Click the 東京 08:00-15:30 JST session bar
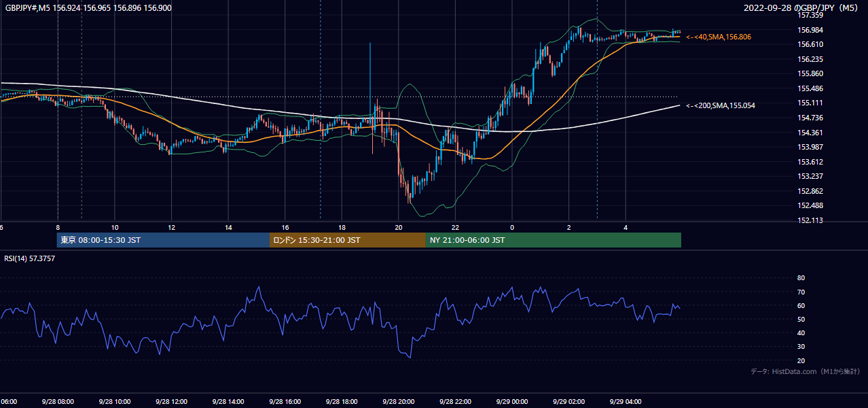868x408 pixels. point(163,240)
